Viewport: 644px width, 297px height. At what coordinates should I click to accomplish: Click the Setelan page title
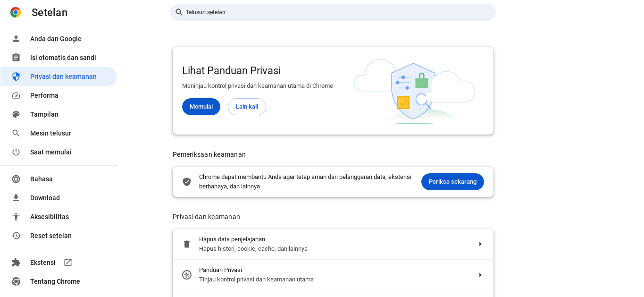pos(50,13)
